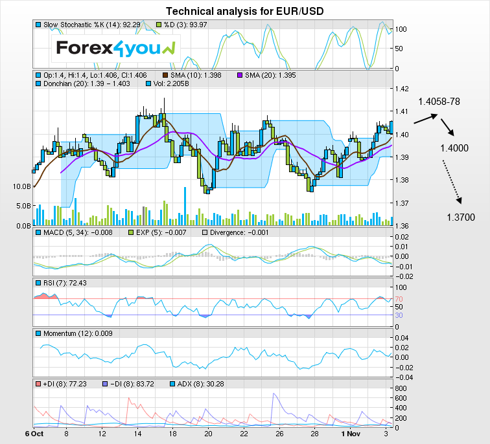This screenshot has height=444, width=490.
Task: Select the '1.3700' forecast level text
Action: (x=461, y=217)
